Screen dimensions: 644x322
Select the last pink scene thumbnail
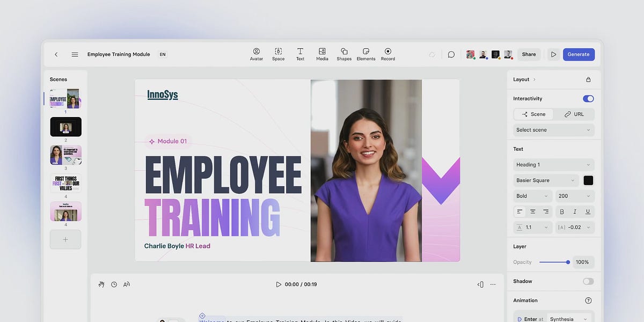click(x=65, y=211)
